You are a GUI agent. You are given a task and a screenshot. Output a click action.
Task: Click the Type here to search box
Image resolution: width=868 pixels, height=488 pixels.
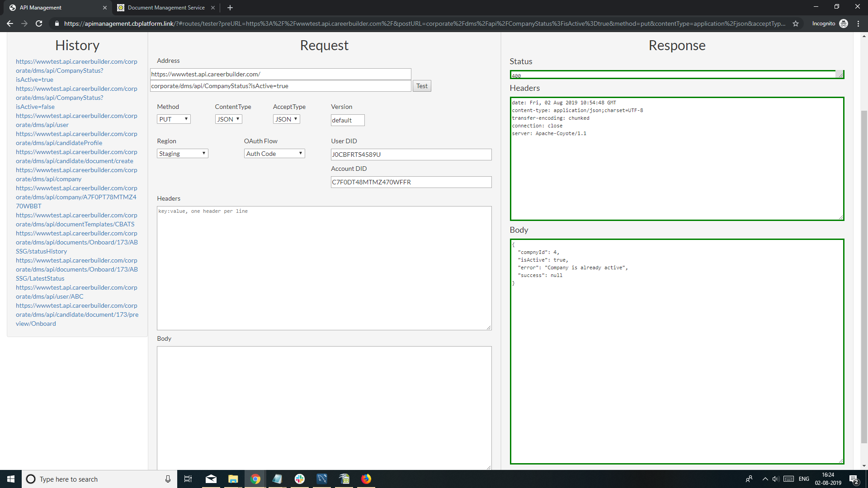pos(99,479)
